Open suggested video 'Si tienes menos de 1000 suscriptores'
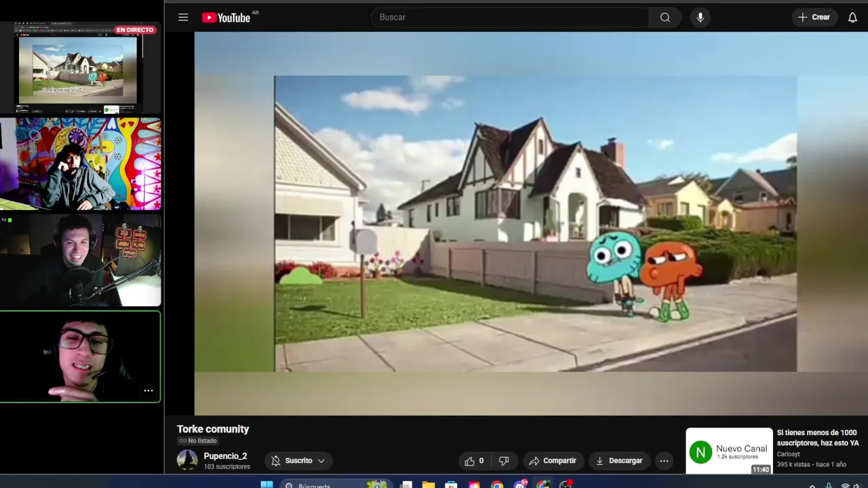 tap(818, 438)
